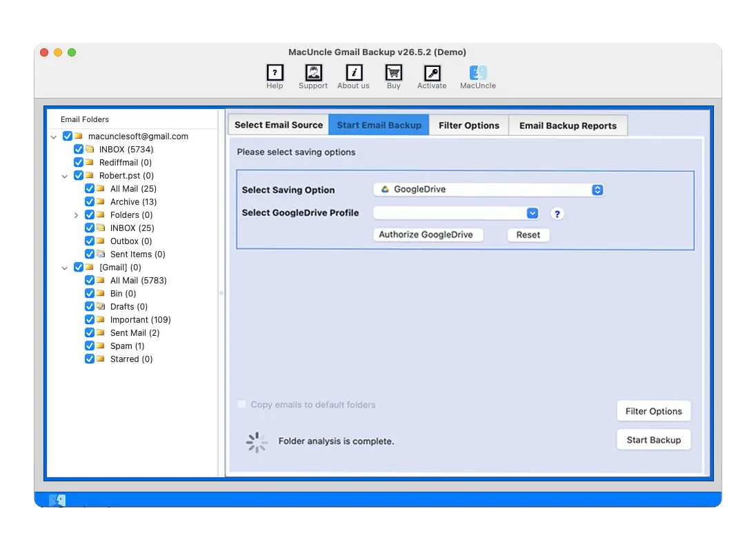Click the [Gmail] folder icon
This screenshot has height=551, width=756.
coord(90,267)
